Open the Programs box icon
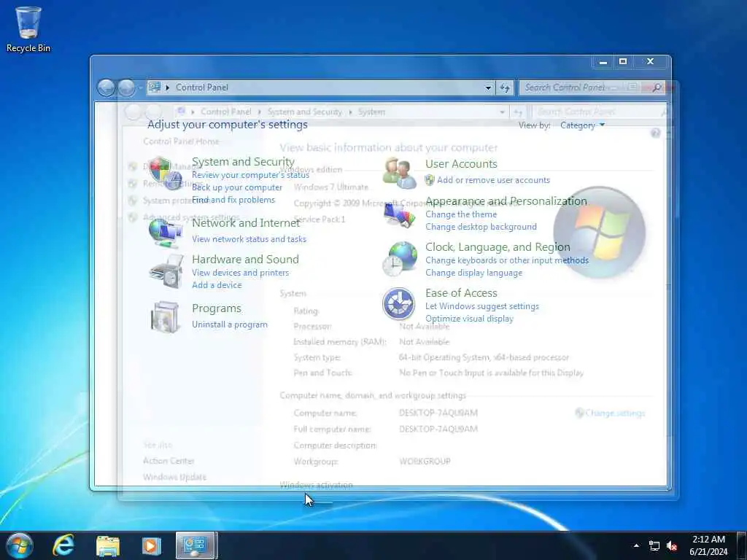The image size is (747, 560). (165, 316)
